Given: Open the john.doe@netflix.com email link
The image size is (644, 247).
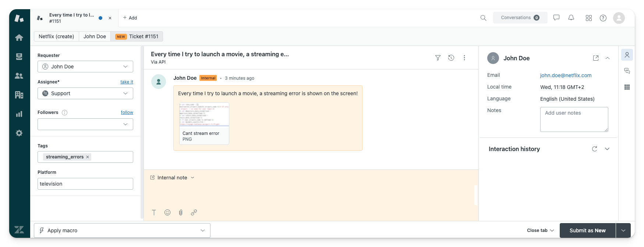Looking at the screenshot, I should pos(566,75).
